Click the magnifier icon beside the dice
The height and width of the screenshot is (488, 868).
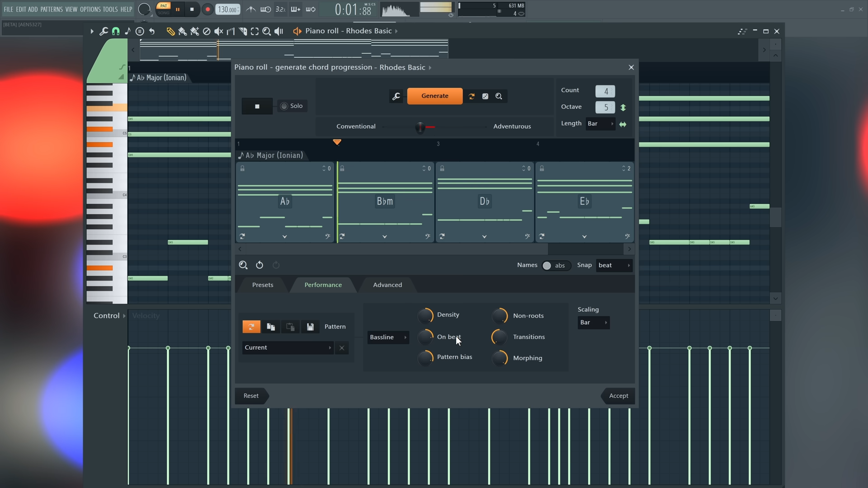499,96
